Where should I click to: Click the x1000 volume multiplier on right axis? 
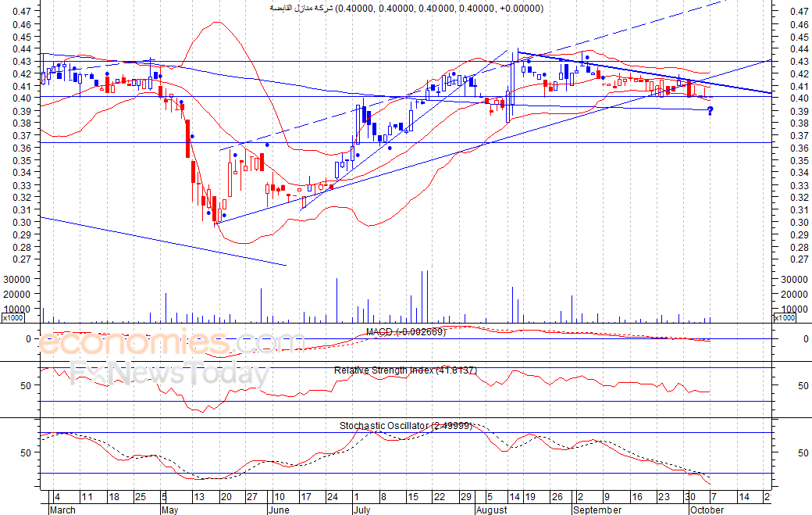click(x=784, y=317)
